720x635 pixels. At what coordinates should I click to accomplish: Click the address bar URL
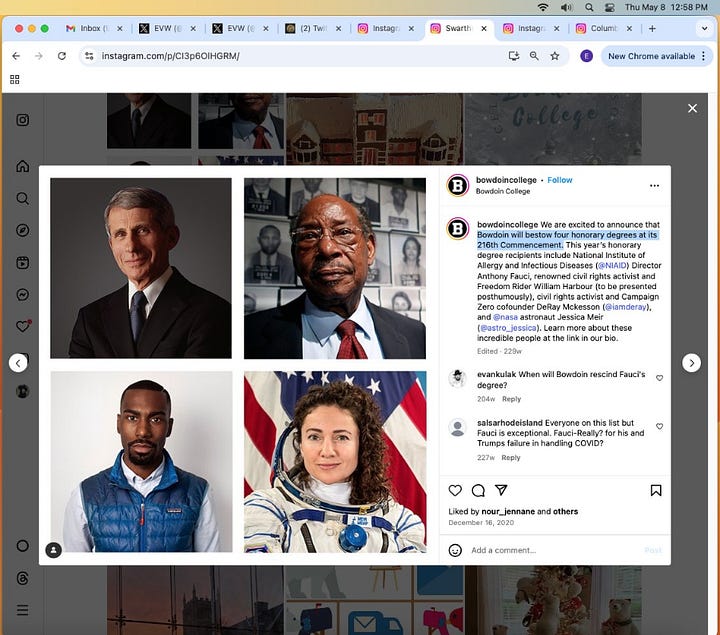(x=171, y=56)
